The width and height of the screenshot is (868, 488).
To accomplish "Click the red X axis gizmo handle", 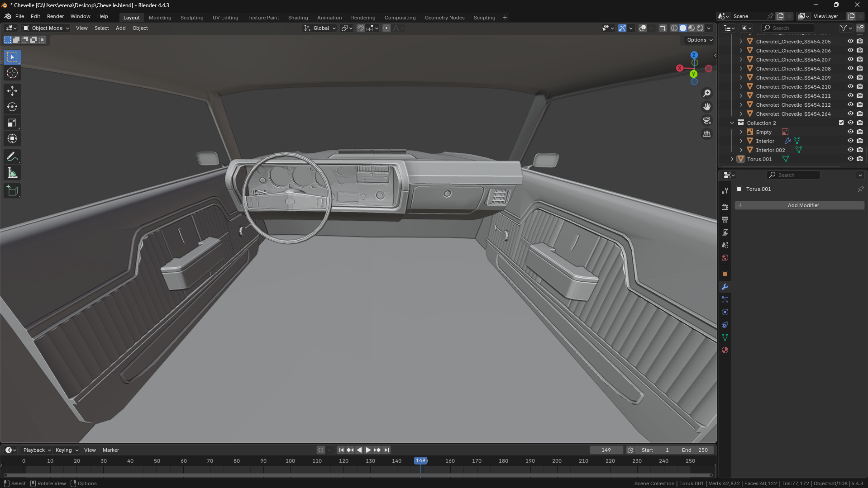I will pyautogui.click(x=680, y=68).
